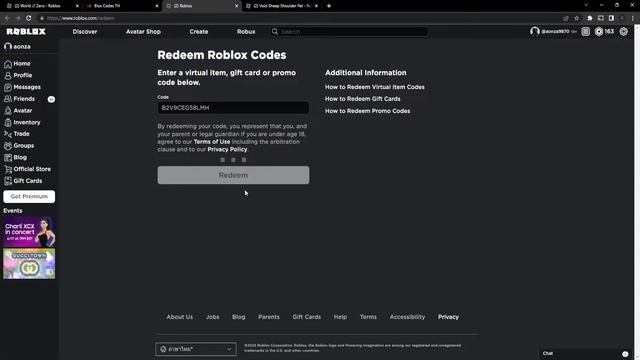
Task: Reload the browser page
Action: [x=29, y=18]
